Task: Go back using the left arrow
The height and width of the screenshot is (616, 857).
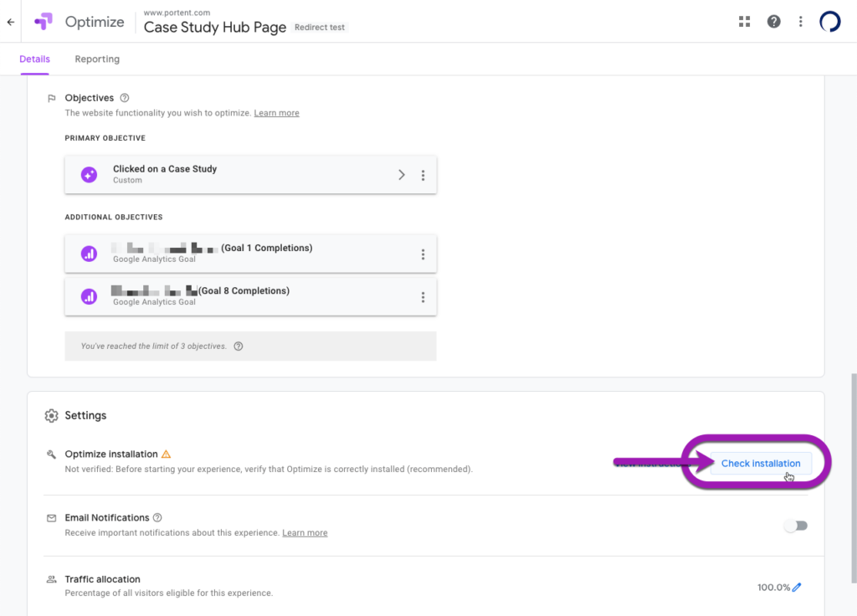Action: (11, 22)
